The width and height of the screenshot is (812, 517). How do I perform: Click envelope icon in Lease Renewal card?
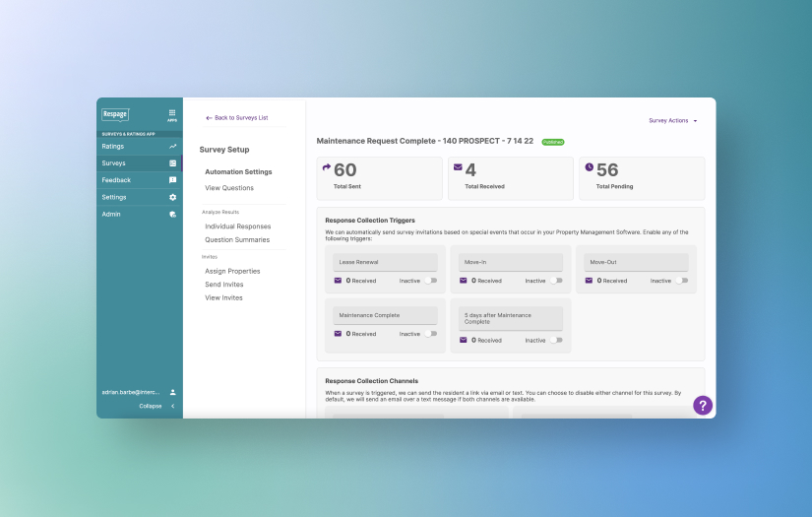tap(338, 281)
